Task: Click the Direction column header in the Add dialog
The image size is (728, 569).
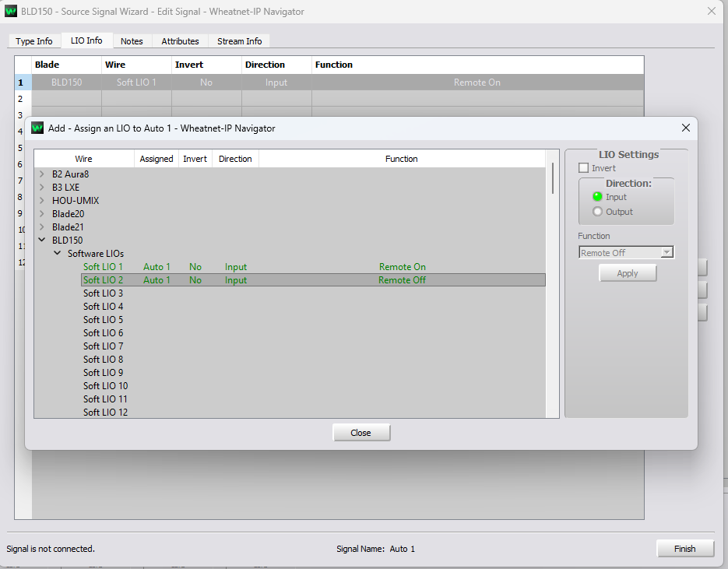Action: click(x=235, y=159)
